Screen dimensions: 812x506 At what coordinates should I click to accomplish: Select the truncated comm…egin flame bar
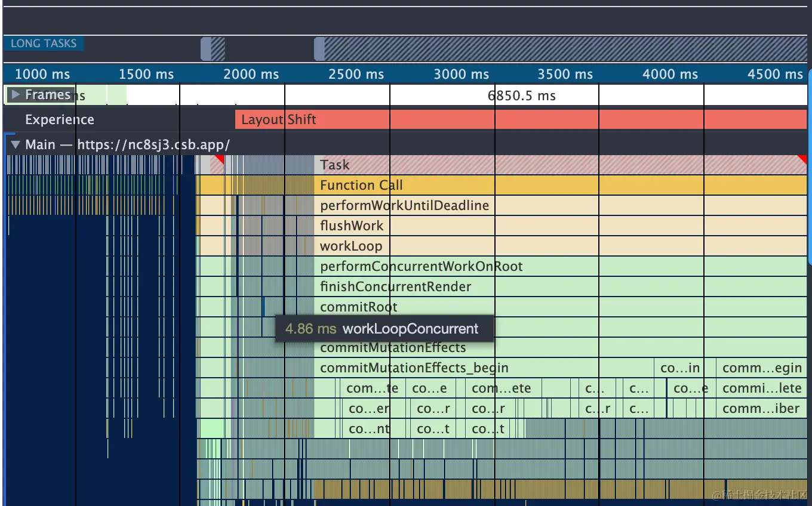(x=762, y=368)
